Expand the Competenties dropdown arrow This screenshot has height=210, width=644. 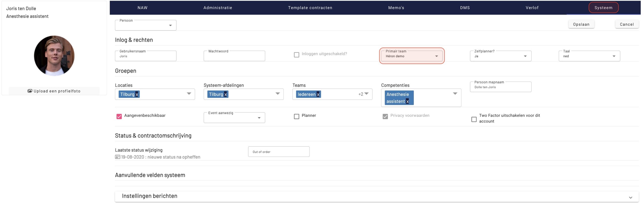click(455, 94)
